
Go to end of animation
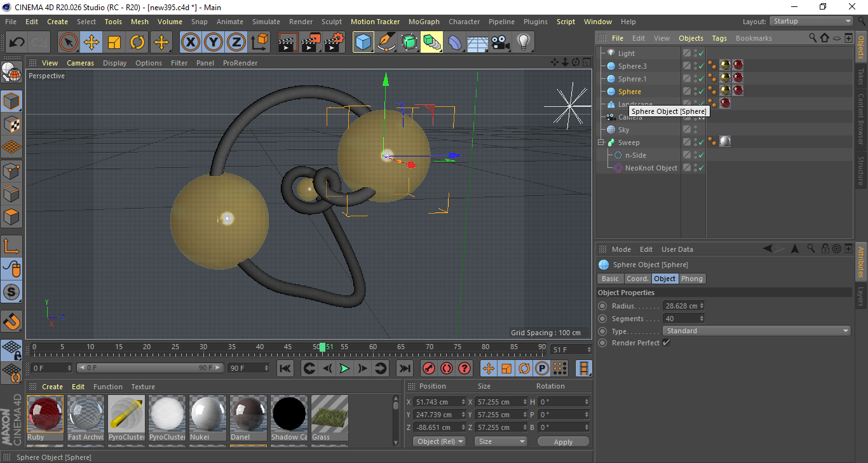pos(404,368)
